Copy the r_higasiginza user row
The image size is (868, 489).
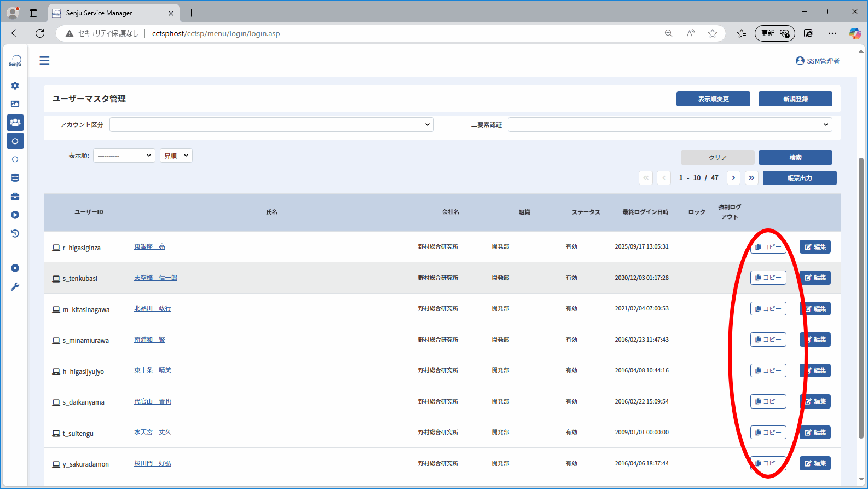click(768, 247)
